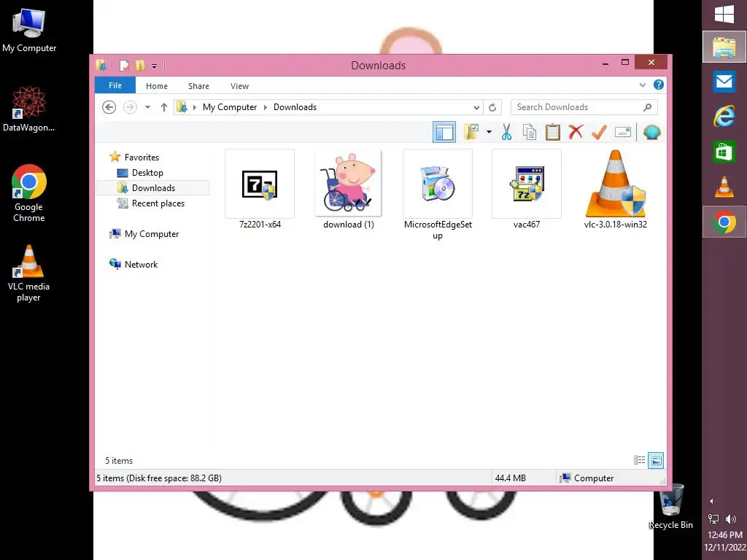
Task: Click My Computer in the address path
Action: [230, 107]
